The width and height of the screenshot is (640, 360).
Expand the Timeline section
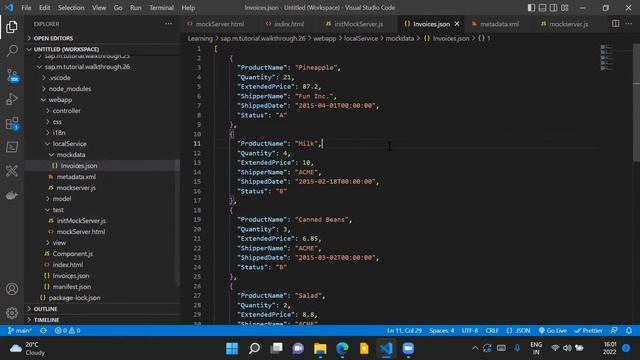coord(102,320)
